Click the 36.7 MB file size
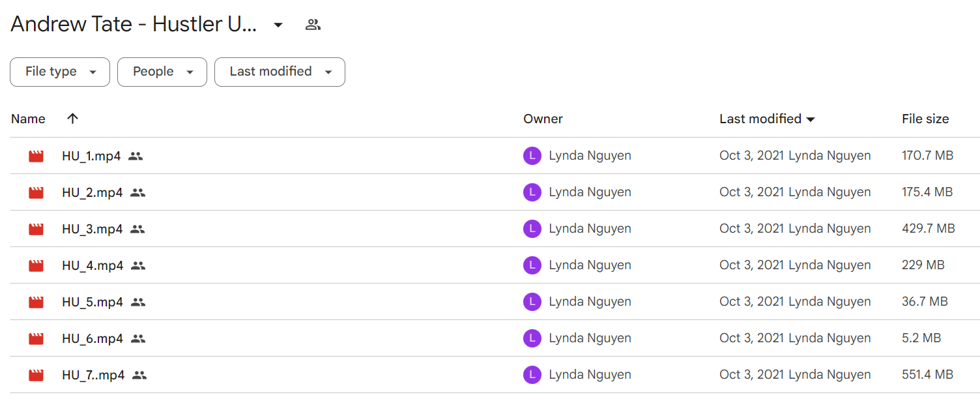980x412 pixels. point(925,302)
